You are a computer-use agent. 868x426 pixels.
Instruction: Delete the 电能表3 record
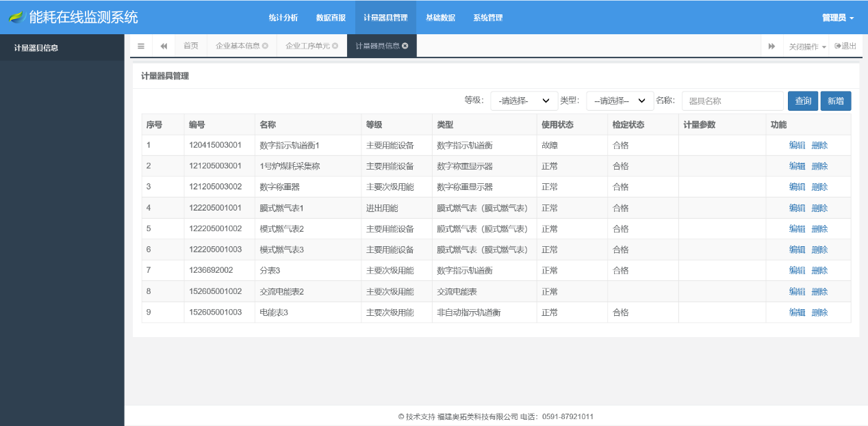(819, 312)
